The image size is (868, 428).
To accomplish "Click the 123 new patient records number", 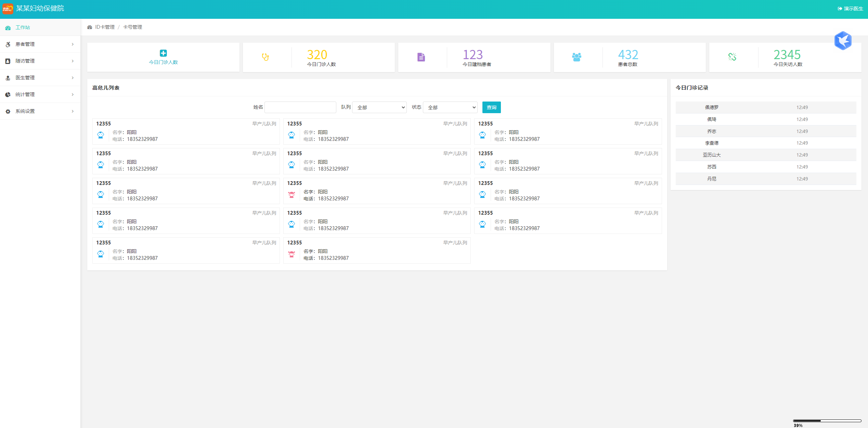I will (472, 55).
